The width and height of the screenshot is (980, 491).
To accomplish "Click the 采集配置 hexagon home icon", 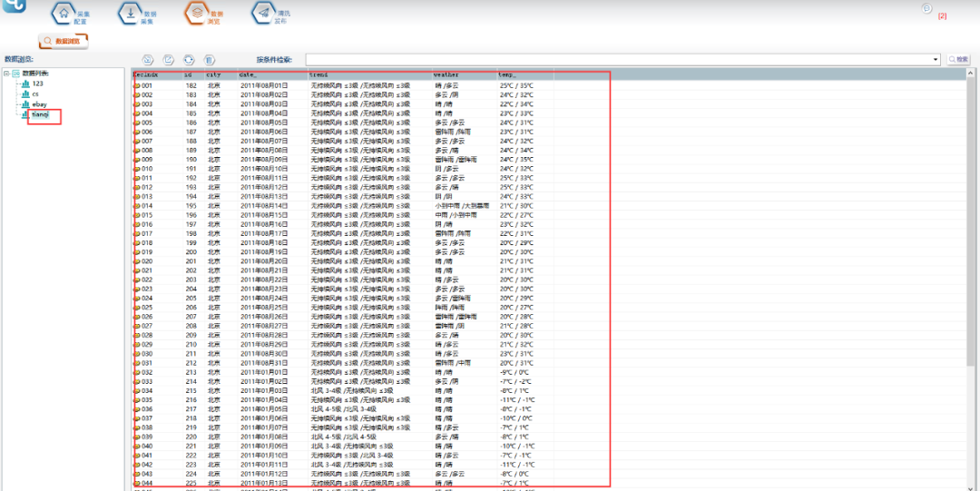I will coord(62,13).
